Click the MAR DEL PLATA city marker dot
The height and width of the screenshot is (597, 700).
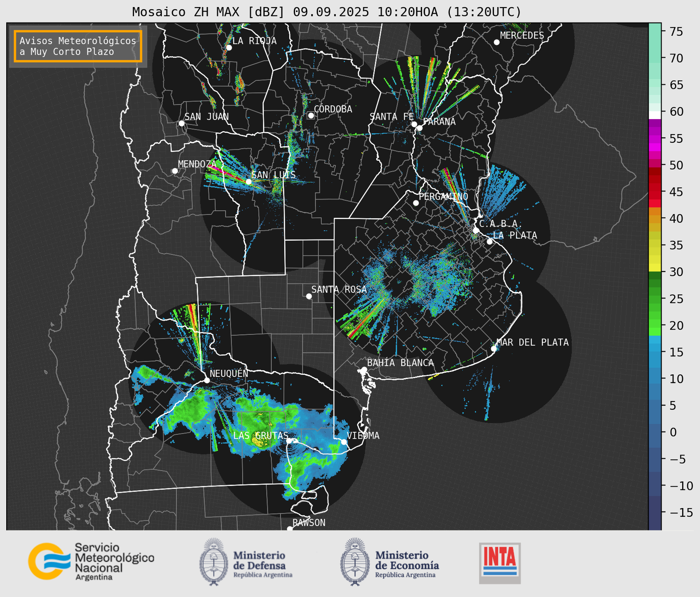(x=494, y=349)
